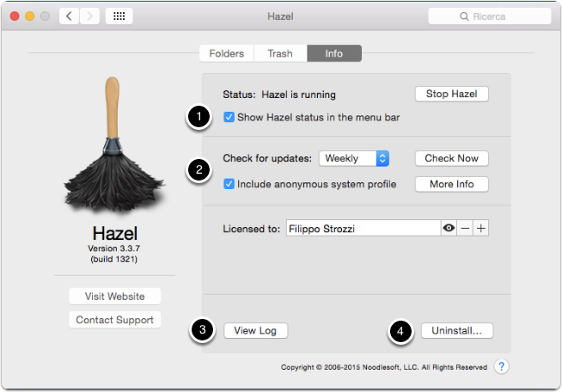Click the Contact Support button
The image size is (562, 392).
tap(114, 320)
